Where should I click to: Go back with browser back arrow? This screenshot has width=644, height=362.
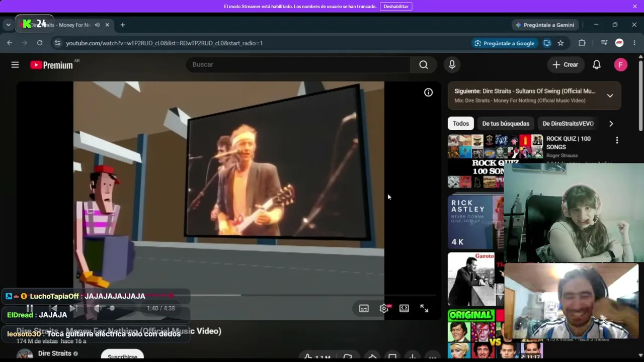[10, 43]
